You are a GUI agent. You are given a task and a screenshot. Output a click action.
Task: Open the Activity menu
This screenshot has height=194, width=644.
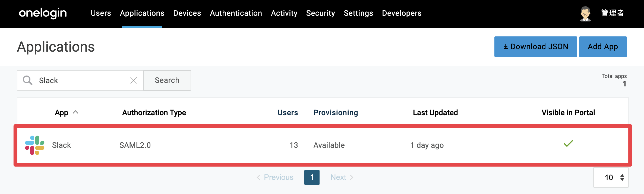(x=284, y=13)
